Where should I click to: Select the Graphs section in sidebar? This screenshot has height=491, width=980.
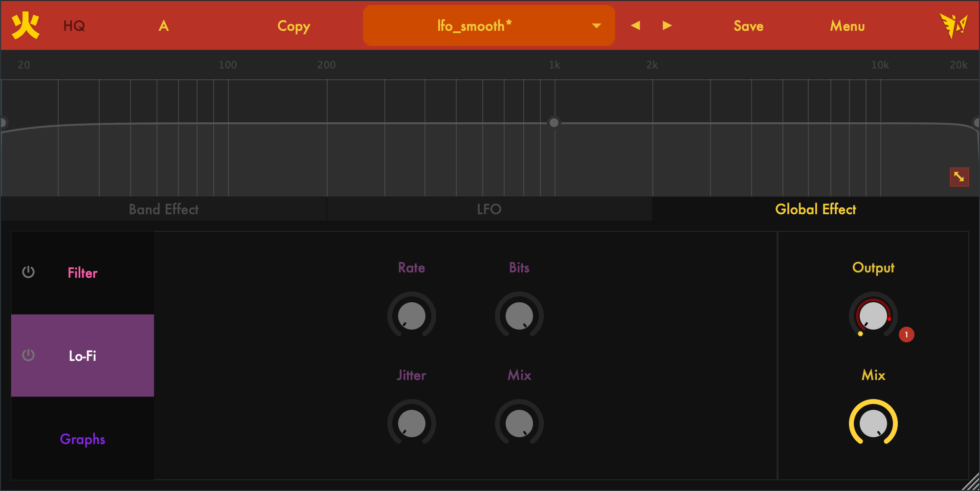coord(83,439)
